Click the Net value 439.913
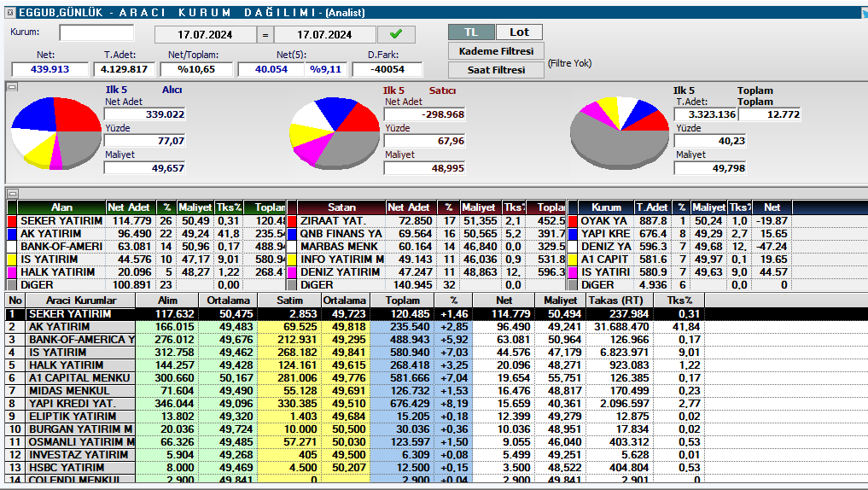The height and width of the screenshot is (490, 868). 50,69
